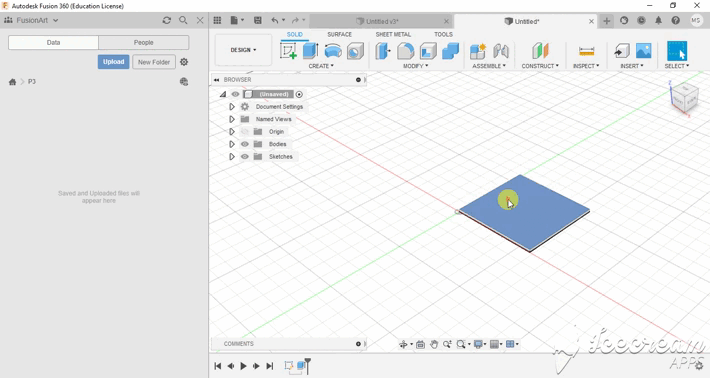Image resolution: width=710 pixels, height=378 pixels.
Task: Open the Help question mark
Action: [676, 20]
